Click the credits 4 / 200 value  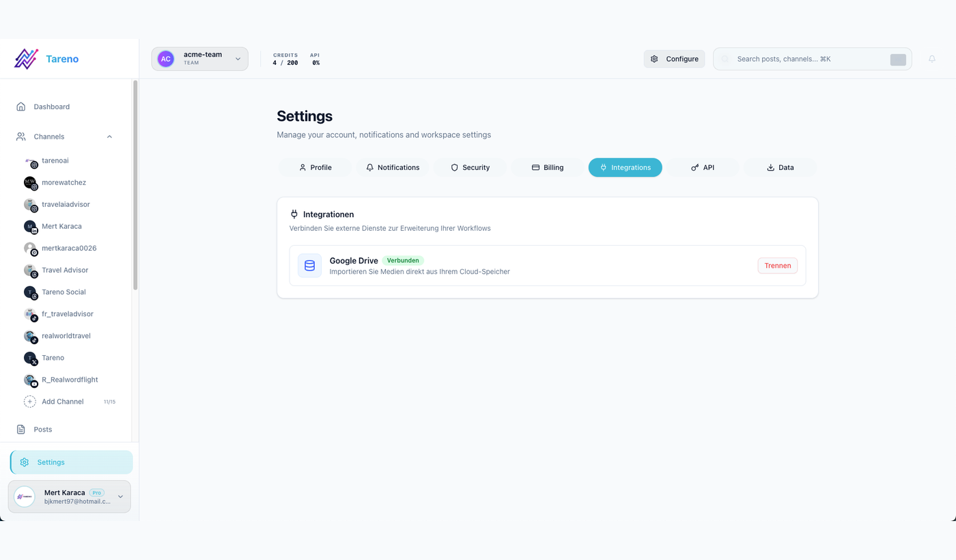click(x=285, y=63)
